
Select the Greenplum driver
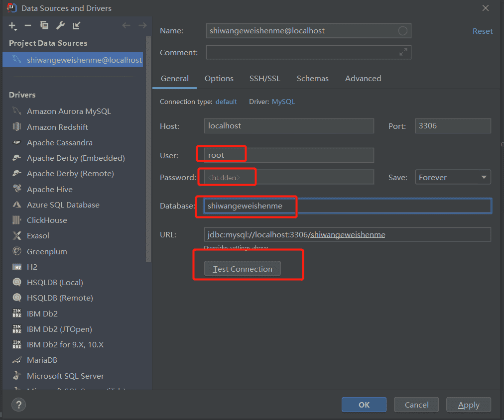pos(47,251)
